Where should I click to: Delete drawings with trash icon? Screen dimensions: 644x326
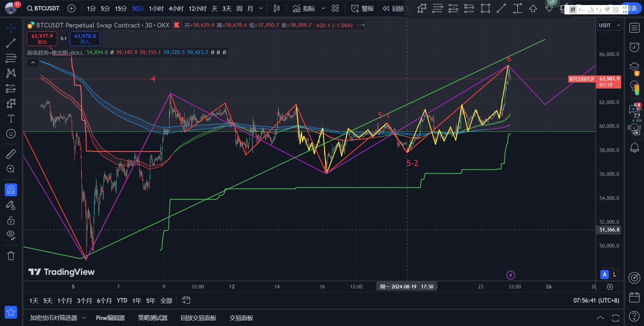click(11, 256)
